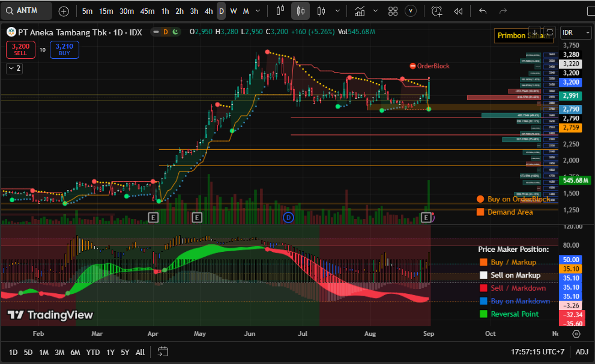Click the orange Demand Area swatch
This screenshot has width=595, height=364.
tap(480, 212)
